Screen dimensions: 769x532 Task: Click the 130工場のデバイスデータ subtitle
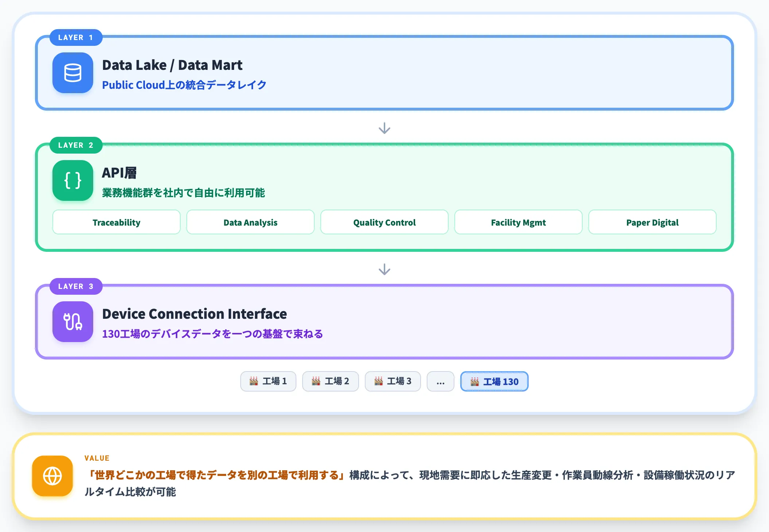[x=213, y=334]
